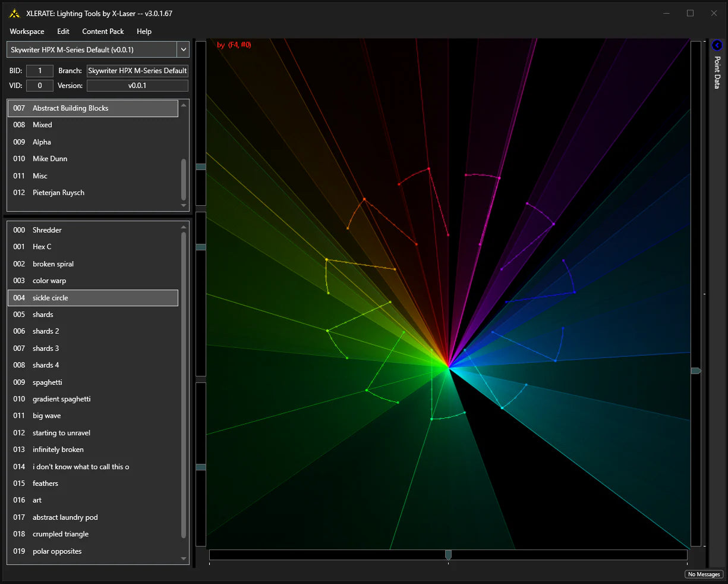
Task: Click scroll-down arrow in the category list
Action: [x=184, y=206]
